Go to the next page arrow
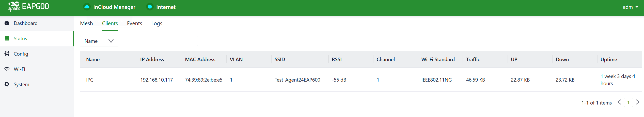Screen dimensions: 644x117 638,102
